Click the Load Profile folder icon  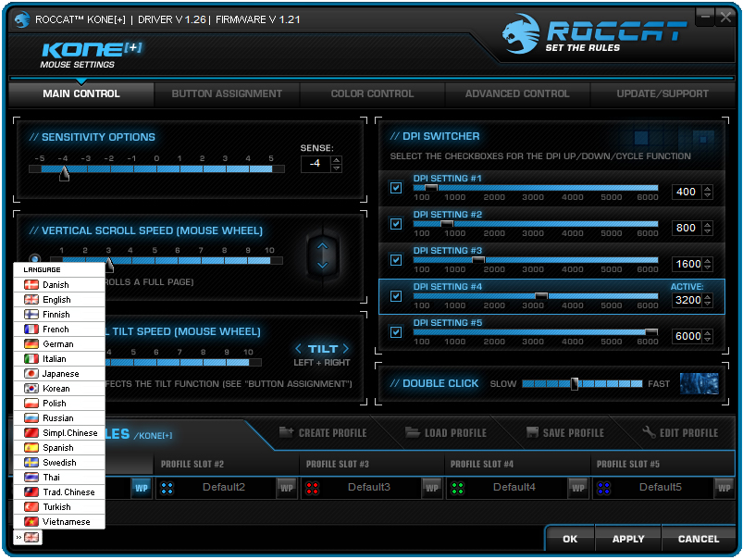point(413,432)
